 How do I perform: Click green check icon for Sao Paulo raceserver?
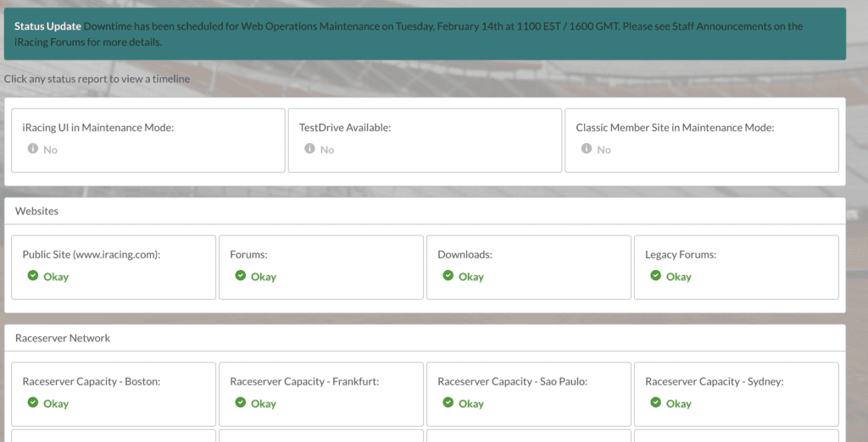click(448, 402)
